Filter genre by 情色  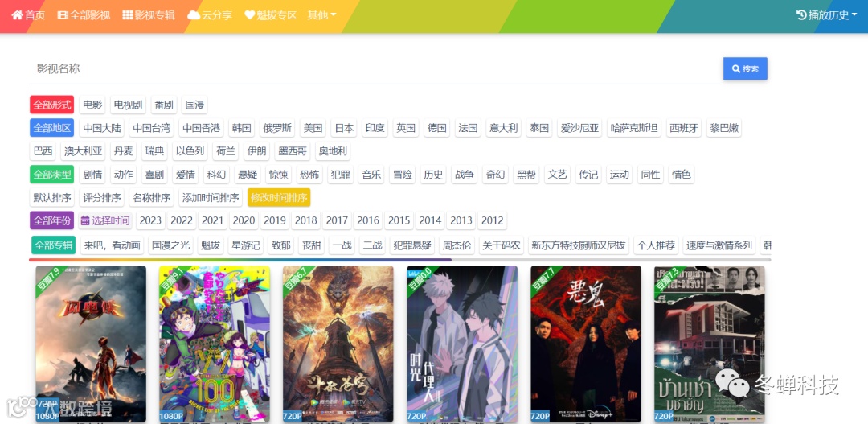point(682,175)
